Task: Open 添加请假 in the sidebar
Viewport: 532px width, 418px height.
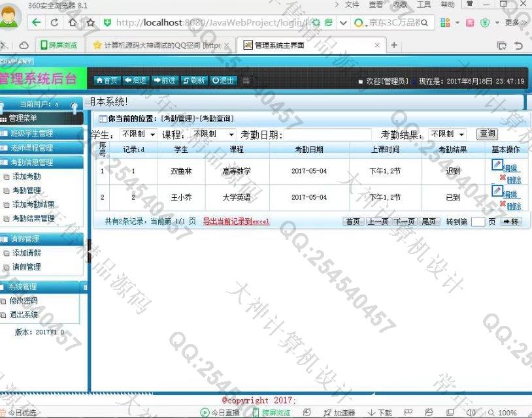Action: [26, 253]
